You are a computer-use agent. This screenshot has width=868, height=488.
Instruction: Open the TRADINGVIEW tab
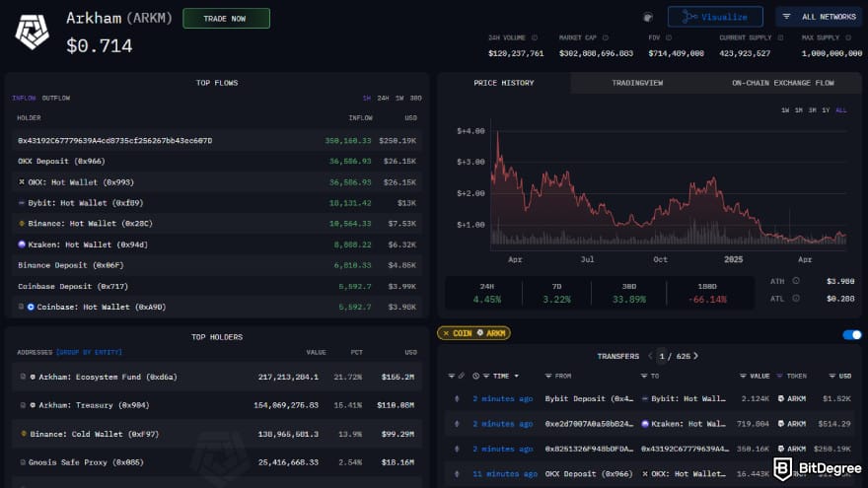tap(637, 83)
